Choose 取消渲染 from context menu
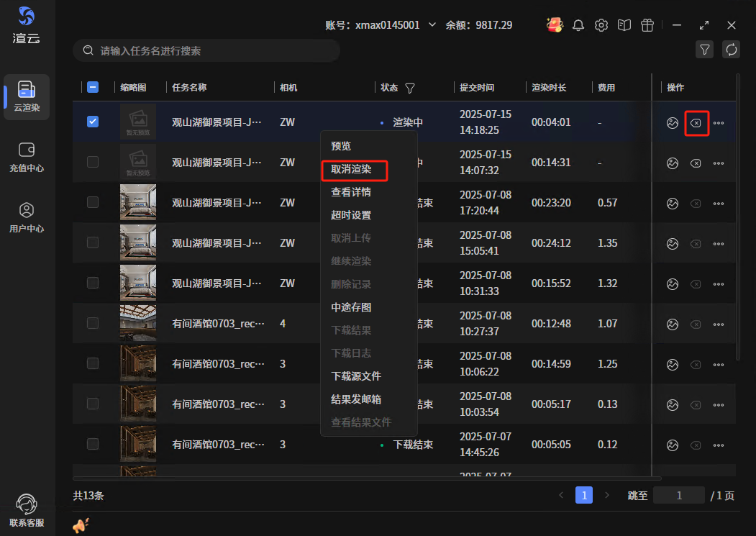The image size is (756, 536). [352, 170]
